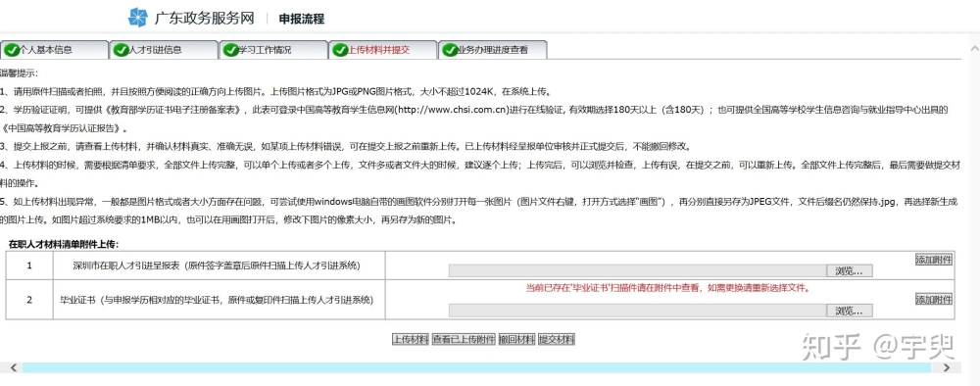This screenshot has height=386, width=980.
Task: Click the 提交材料 button
Action: click(557, 339)
